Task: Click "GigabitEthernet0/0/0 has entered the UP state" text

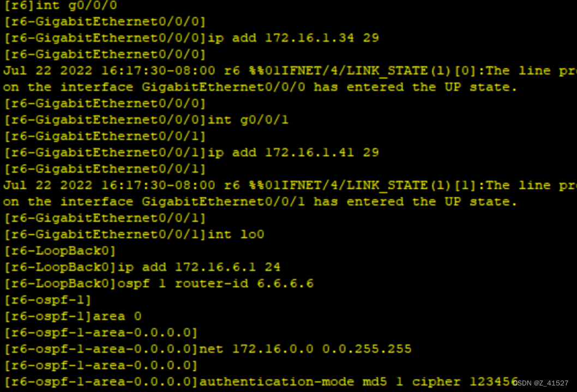Action: (x=329, y=87)
